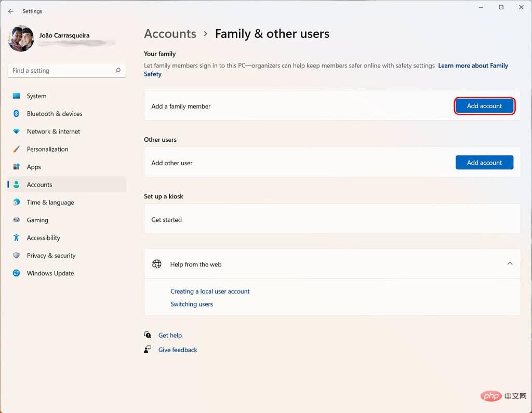532x413 pixels.
Task: Click the user profile picture
Action: [21, 38]
